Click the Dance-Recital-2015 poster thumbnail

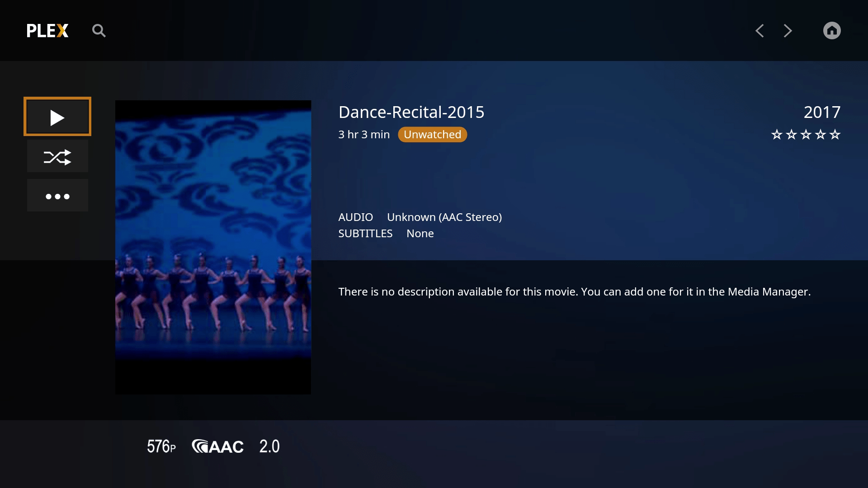[x=213, y=247]
